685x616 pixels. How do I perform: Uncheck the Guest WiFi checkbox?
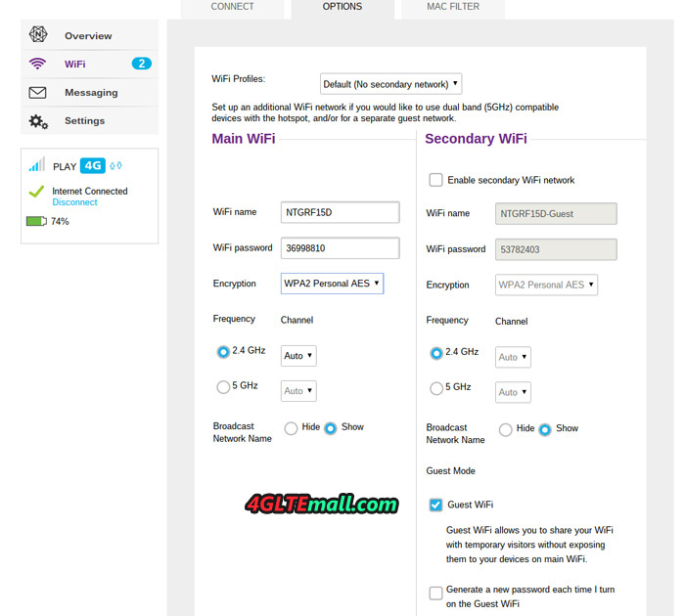pos(435,505)
